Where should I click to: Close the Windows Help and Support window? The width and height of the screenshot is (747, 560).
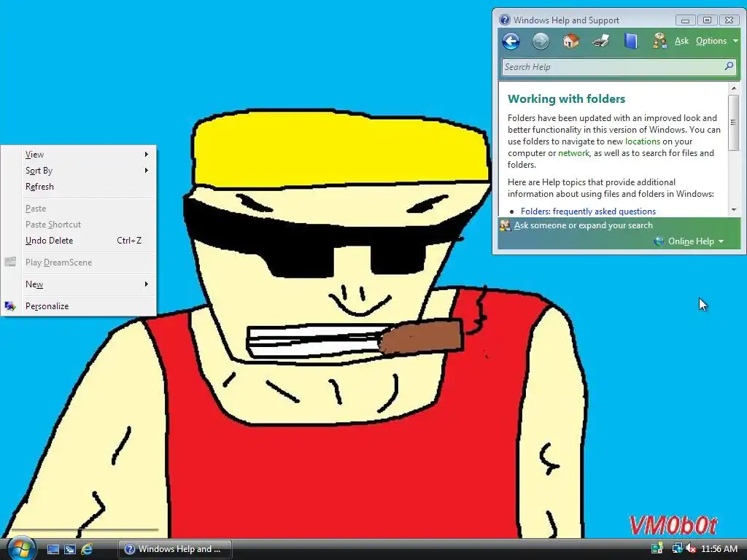pyautogui.click(x=729, y=20)
